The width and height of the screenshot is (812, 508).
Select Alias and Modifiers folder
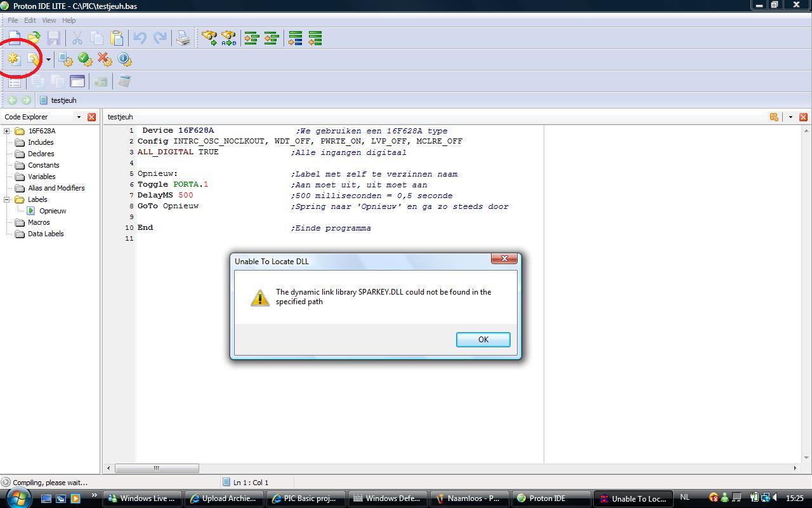(x=56, y=188)
